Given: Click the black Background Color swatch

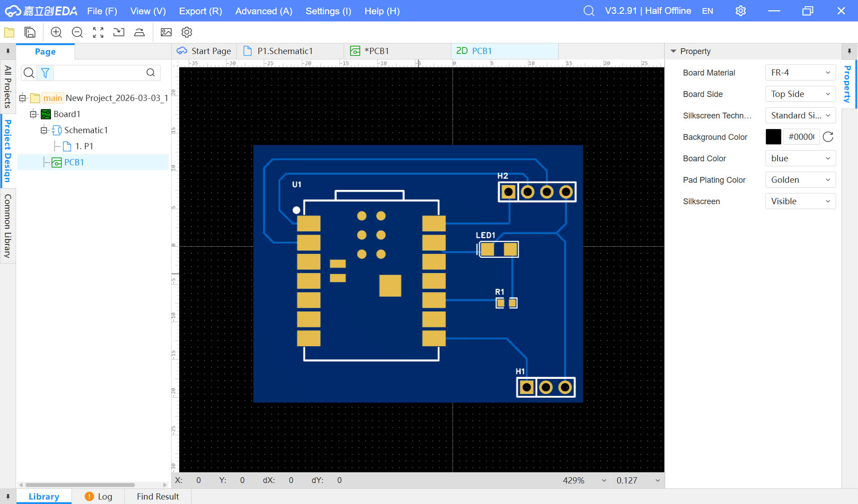Looking at the screenshot, I should [x=773, y=137].
